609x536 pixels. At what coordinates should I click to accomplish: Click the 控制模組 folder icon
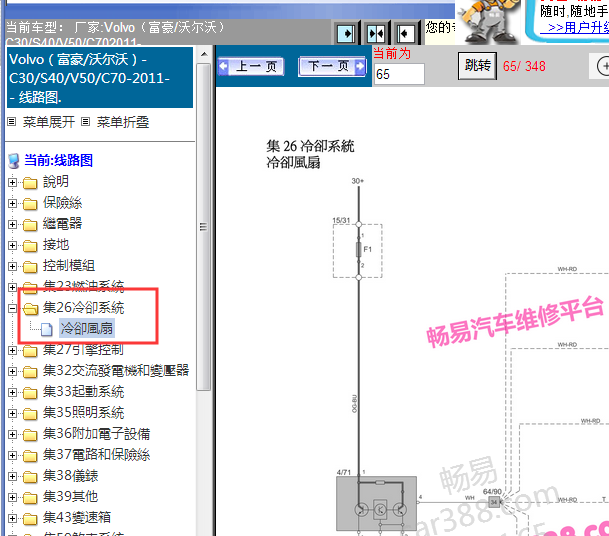tap(30, 266)
